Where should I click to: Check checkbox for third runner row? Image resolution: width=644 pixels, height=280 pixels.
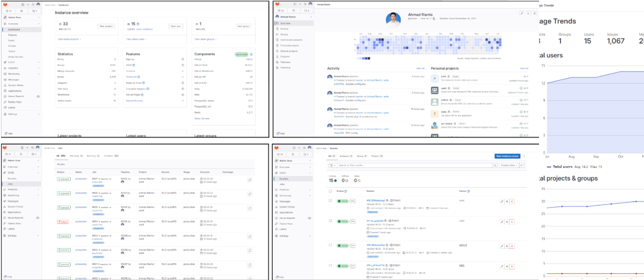click(330, 245)
